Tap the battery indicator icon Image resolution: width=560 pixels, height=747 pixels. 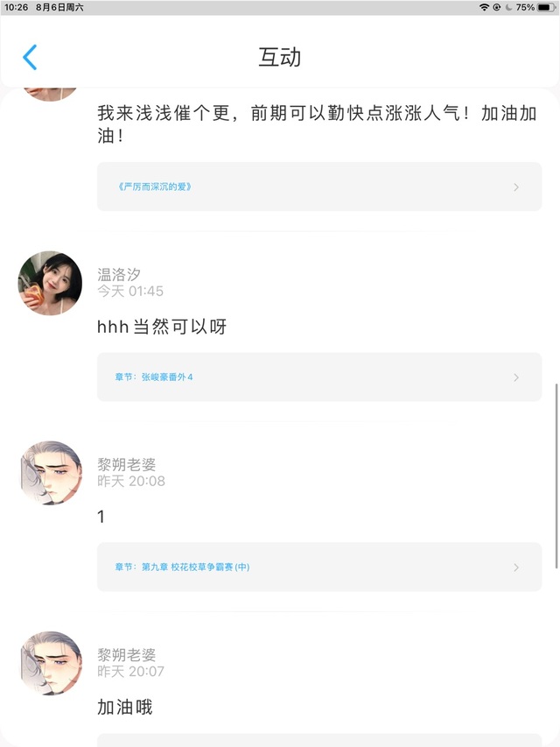[x=546, y=7]
